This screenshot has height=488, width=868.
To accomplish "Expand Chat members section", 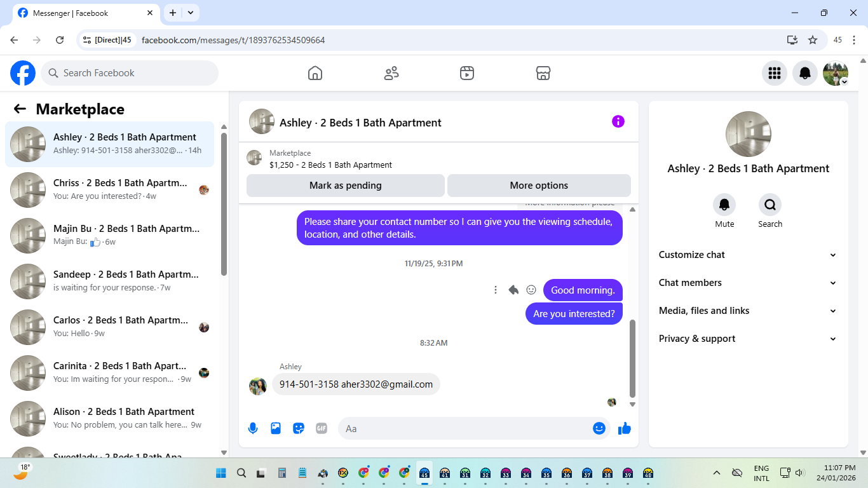I will click(749, 283).
